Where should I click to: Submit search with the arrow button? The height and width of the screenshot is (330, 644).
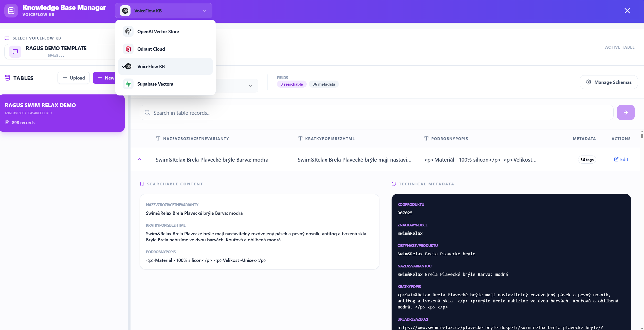click(x=625, y=112)
